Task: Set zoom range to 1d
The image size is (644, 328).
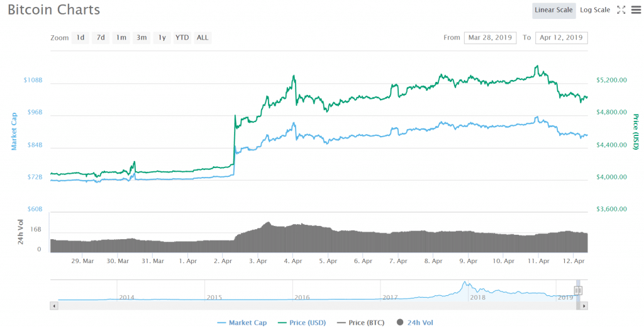Action: pos(80,38)
